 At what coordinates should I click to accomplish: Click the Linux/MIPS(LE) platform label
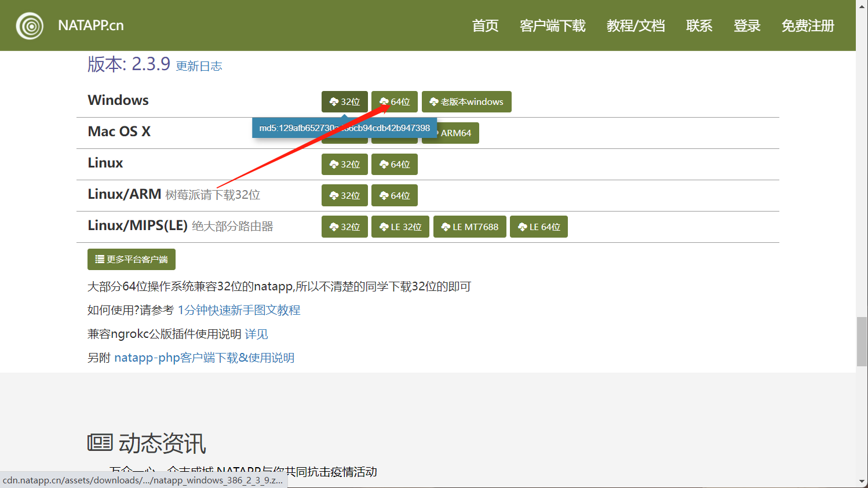pos(138,225)
